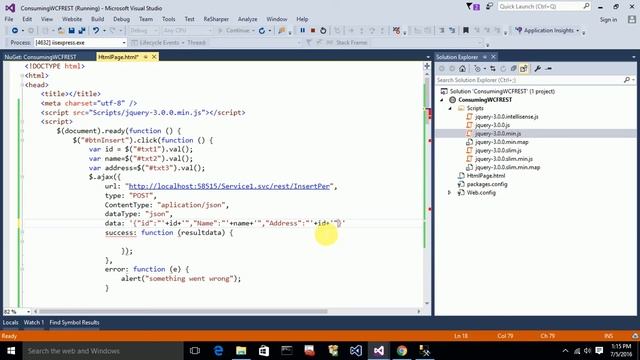640x360 pixels.
Task: Open the Watch 1 tab
Action: click(x=33, y=322)
